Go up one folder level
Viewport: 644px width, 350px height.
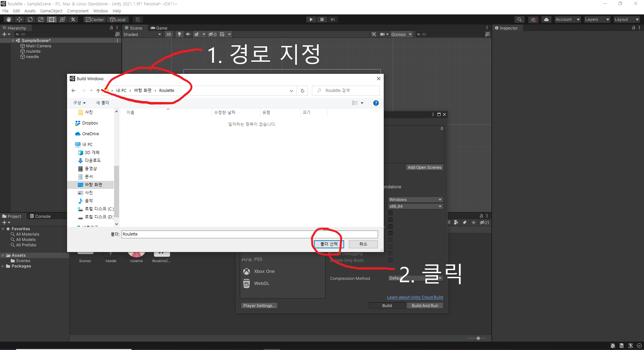point(98,91)
